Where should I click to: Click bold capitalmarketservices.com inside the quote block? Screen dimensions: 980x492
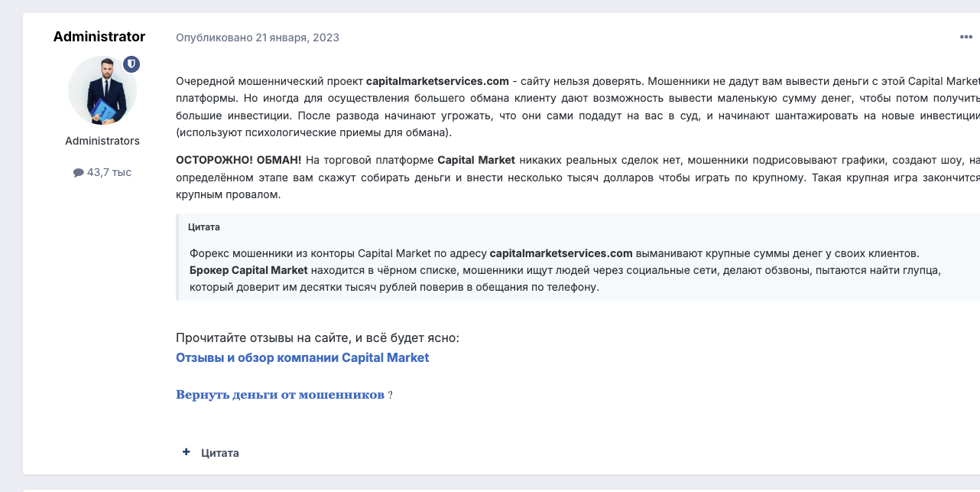pyautogui.click(x=561, y=253)
